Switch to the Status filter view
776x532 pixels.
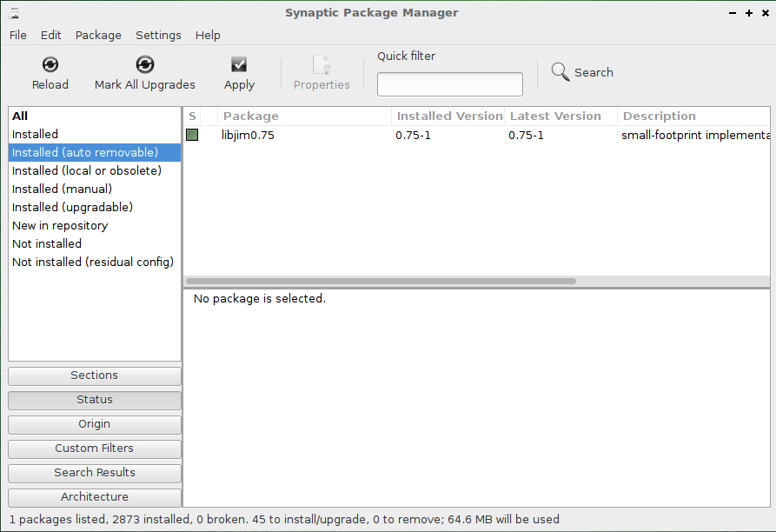coord(95,400)
